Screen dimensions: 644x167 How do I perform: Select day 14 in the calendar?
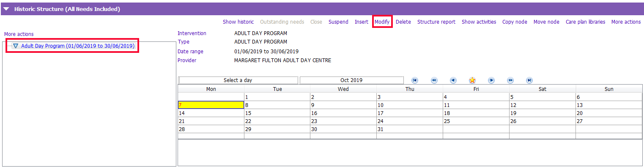[x=211, y=113]
